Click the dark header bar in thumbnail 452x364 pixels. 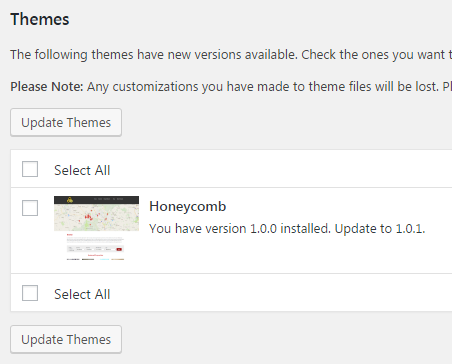[96, 200]
